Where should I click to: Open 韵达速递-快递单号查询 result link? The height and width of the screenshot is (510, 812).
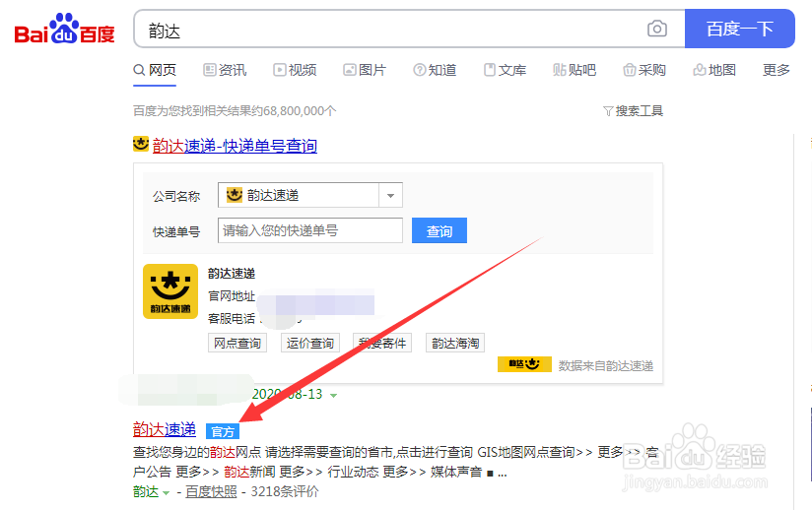click(235, 146)
